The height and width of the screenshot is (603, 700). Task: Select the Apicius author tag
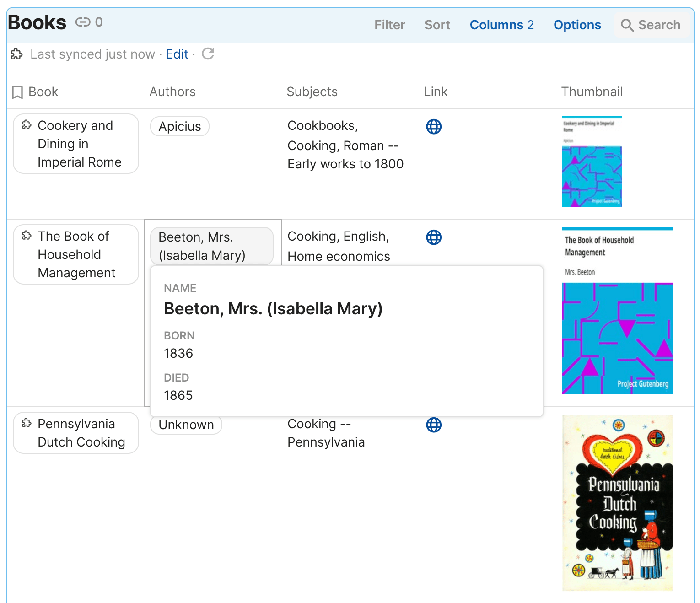coord(179,126)
